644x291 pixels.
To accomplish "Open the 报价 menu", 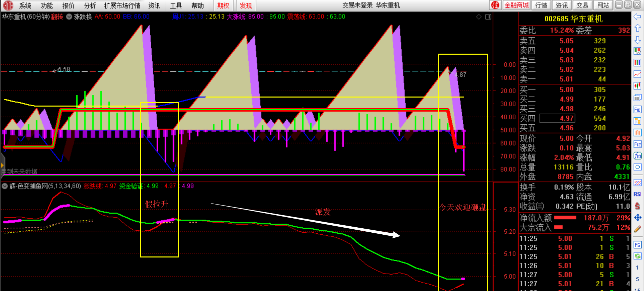I will tap(68, 6).
